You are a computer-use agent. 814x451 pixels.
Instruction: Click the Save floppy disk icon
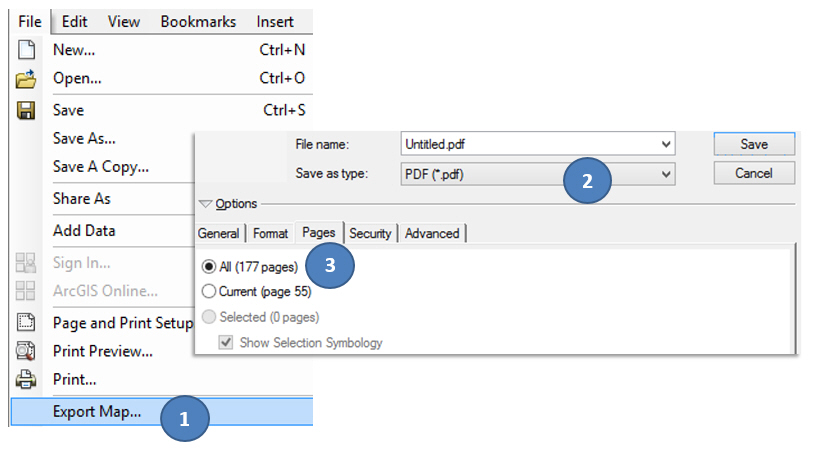coord(26,110)
